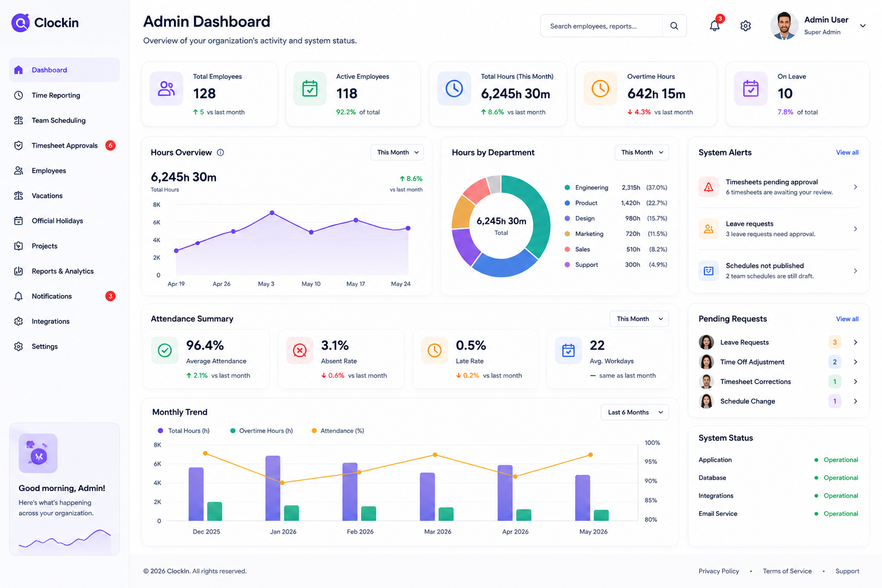This screenshot has height=588, width=882.
Task: Click the Leave requests people icon
Action: point(709,229)
